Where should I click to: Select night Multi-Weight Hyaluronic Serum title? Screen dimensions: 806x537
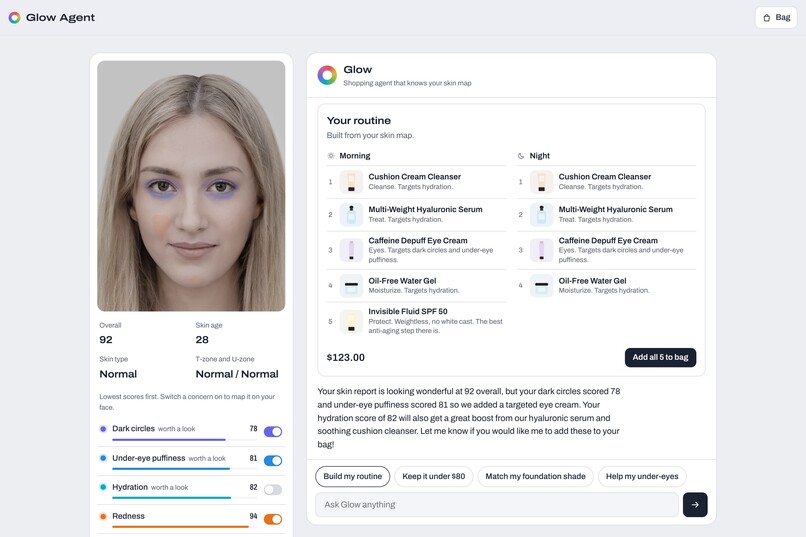[615, 210]
